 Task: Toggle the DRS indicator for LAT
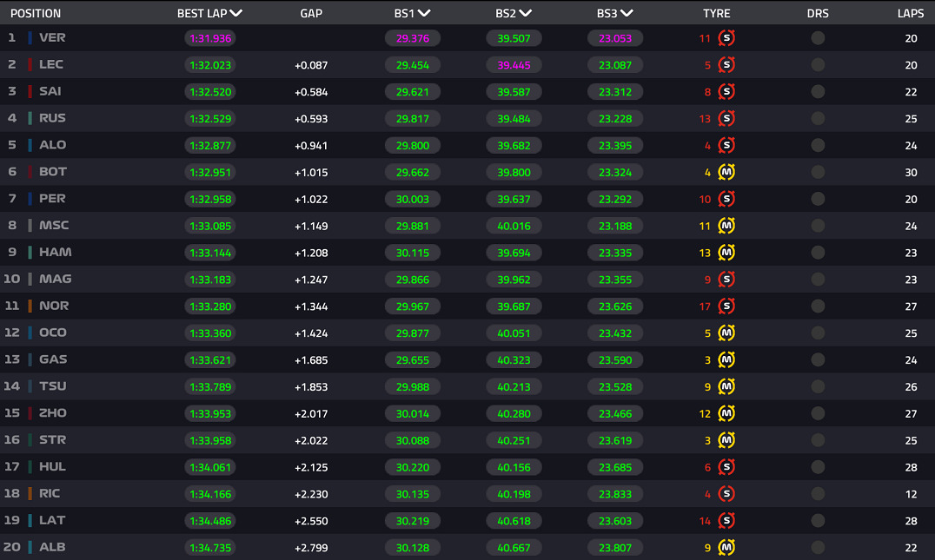click(819, 521)
